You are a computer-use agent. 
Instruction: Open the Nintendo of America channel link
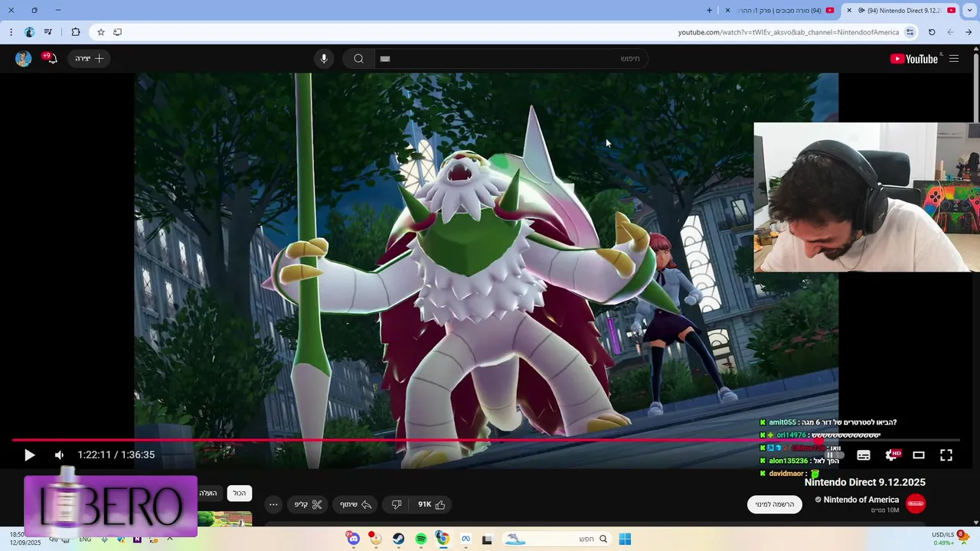[x=861, y=500]
